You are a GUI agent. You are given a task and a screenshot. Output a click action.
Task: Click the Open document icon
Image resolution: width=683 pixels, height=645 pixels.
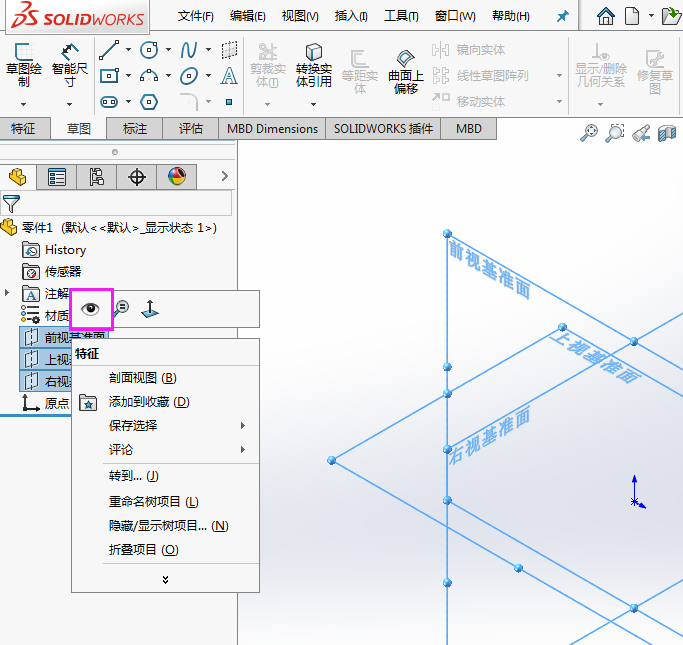tap(671, 16)
